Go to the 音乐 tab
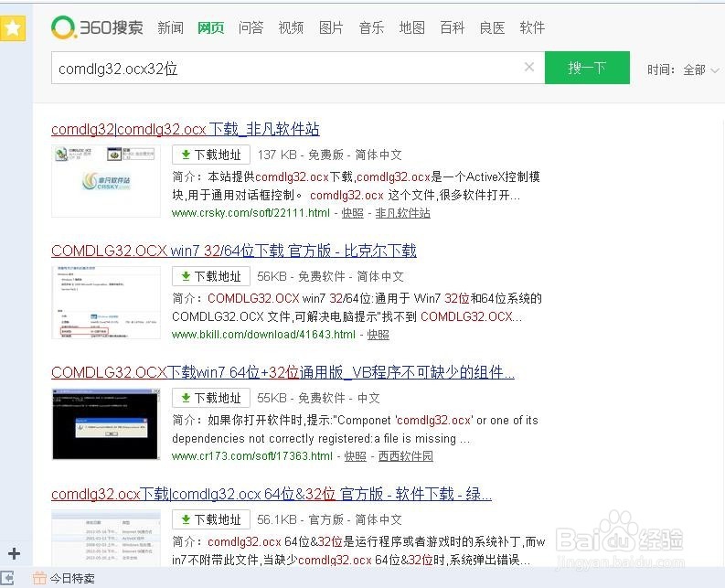 (x=371, y=27)
